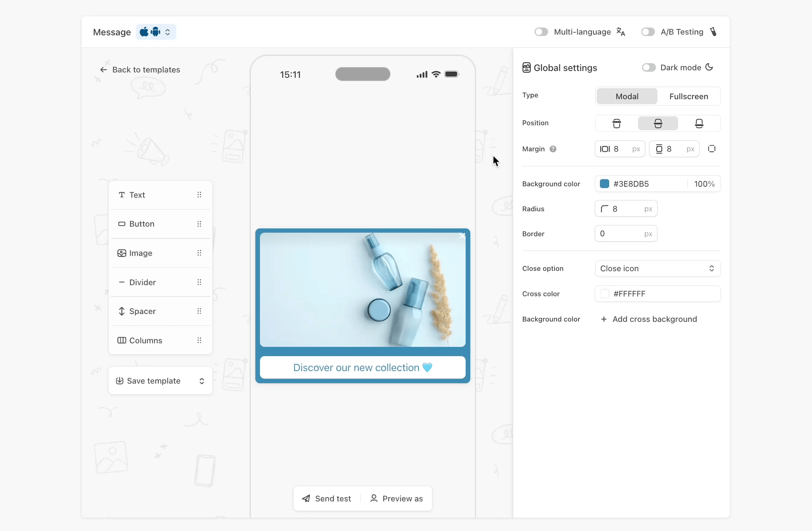Click the Text element drag handle

pos(199,195)
